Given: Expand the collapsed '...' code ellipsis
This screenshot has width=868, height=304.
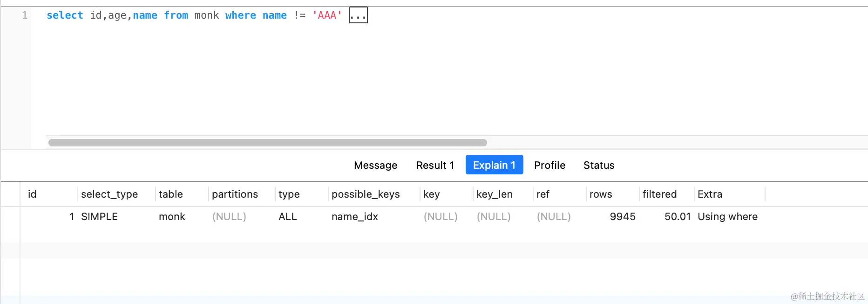Looking at the screenshot, I should tap(358, 15).
